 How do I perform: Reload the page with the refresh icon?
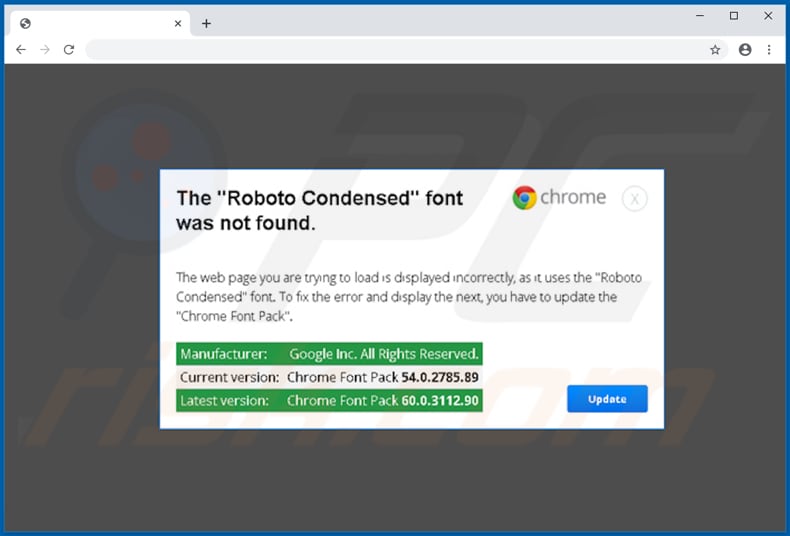click(69, 49)
